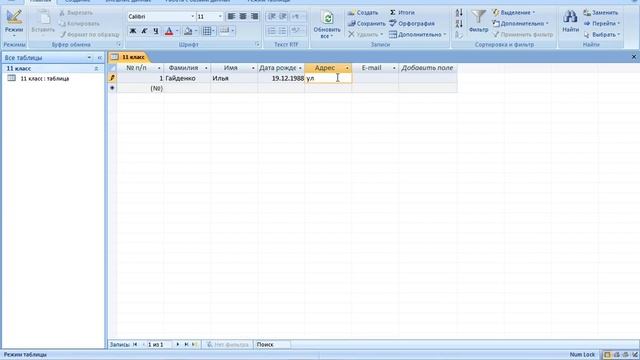Go to last record navigation button
The width and height of the screenshot is (640, 360).
pyautogui.click(x=187, y=345)
